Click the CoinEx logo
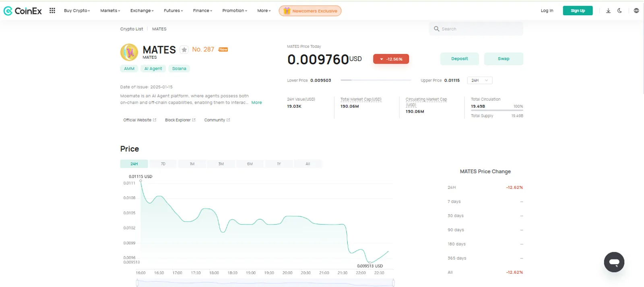 [23, 11]
